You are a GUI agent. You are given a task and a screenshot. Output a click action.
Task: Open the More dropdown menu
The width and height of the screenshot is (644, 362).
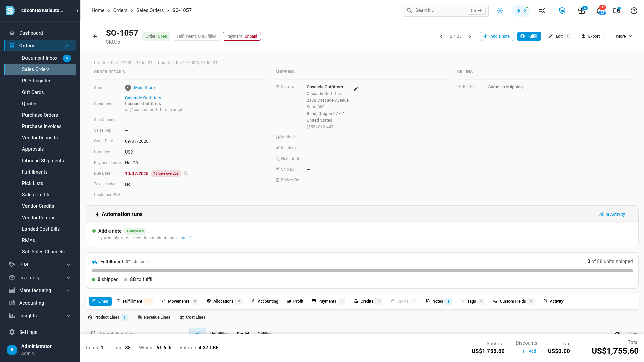pos(624,36)
